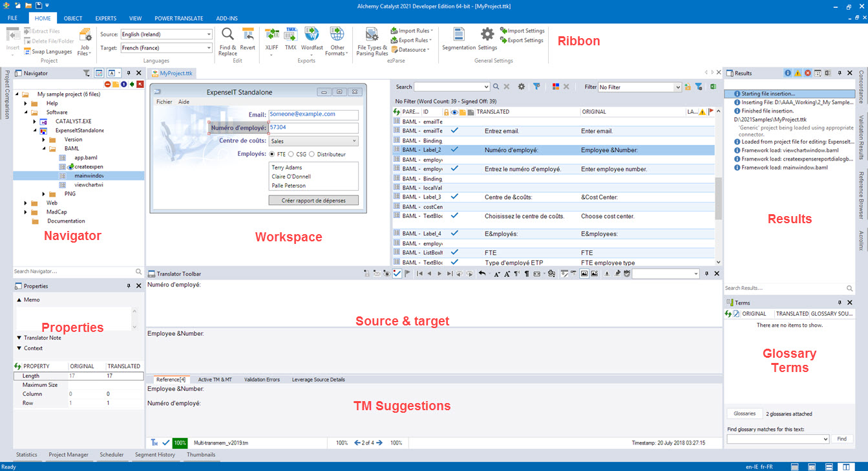Screen dimensions: 868x471
Task: Collapse the Software folder in Navigator
Action: pos(26,112)
